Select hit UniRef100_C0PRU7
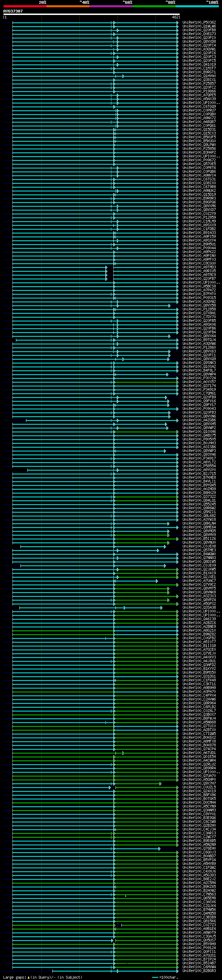 click(199, 110)
